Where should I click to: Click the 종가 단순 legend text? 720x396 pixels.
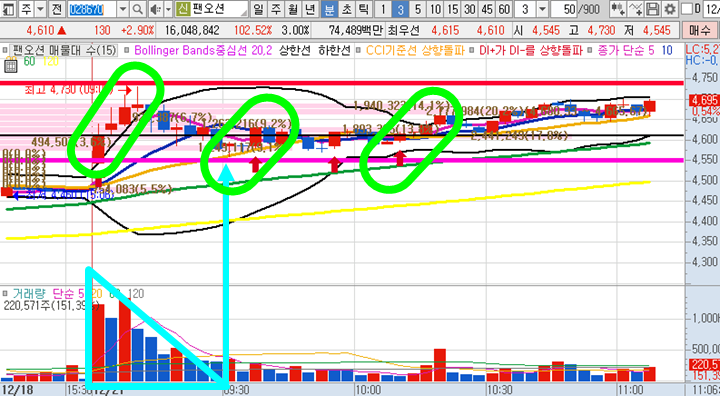pyautogui.click(x=620, y=50)
